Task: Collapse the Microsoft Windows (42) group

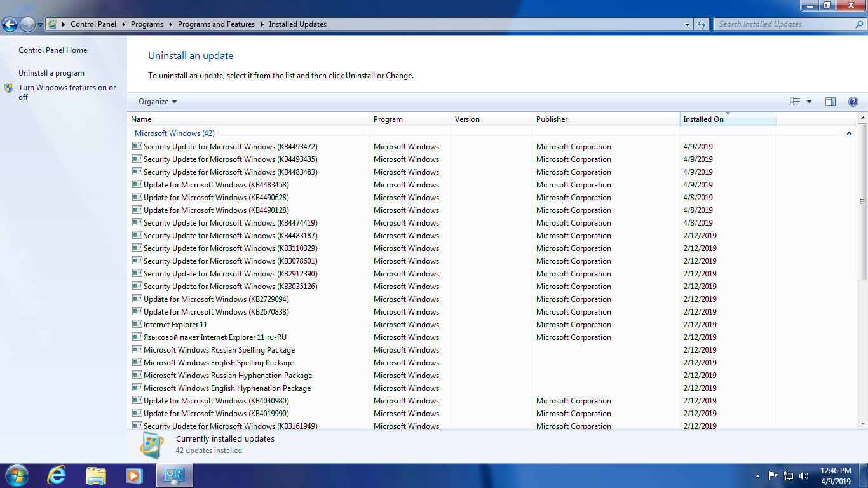Action: tap(849, 133)
